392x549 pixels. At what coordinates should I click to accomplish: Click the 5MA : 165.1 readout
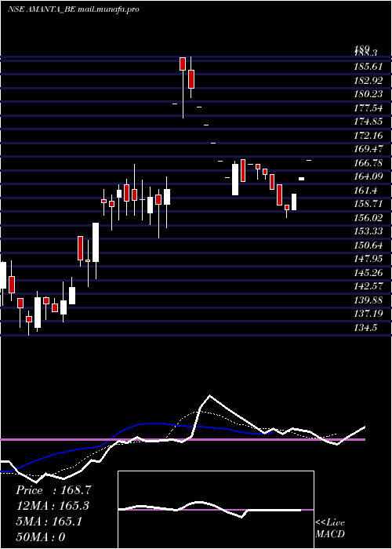49,522
